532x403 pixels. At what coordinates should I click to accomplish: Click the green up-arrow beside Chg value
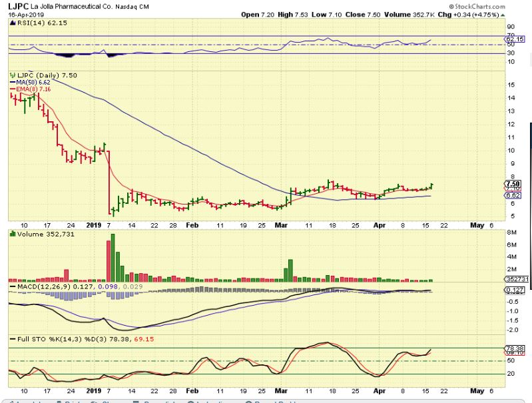[x=503, y=15]
